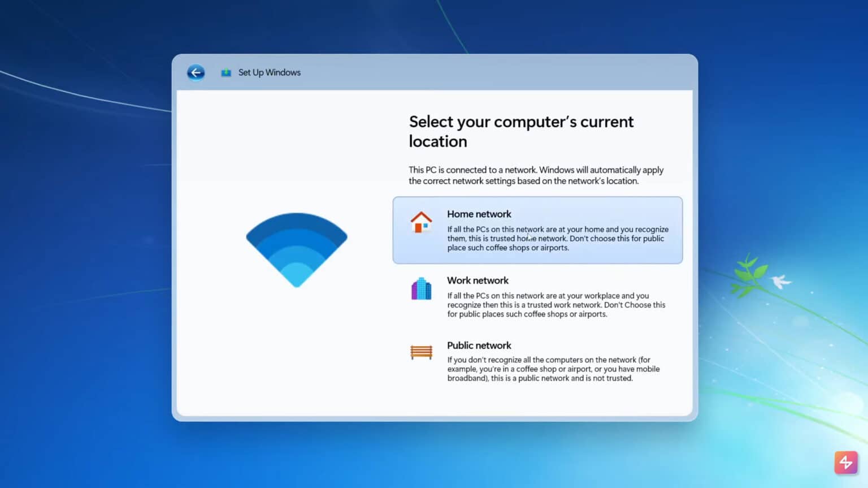Click the Work network description text
The width and height of the screenshot is (868, 488).
557,305
